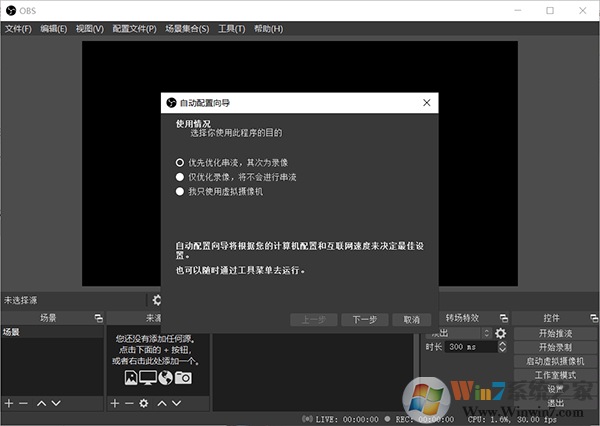Image resolution: width=600 pixels, height=426 pixels.
Task: Click the remove scene minus icon
Action: point(23,403)
